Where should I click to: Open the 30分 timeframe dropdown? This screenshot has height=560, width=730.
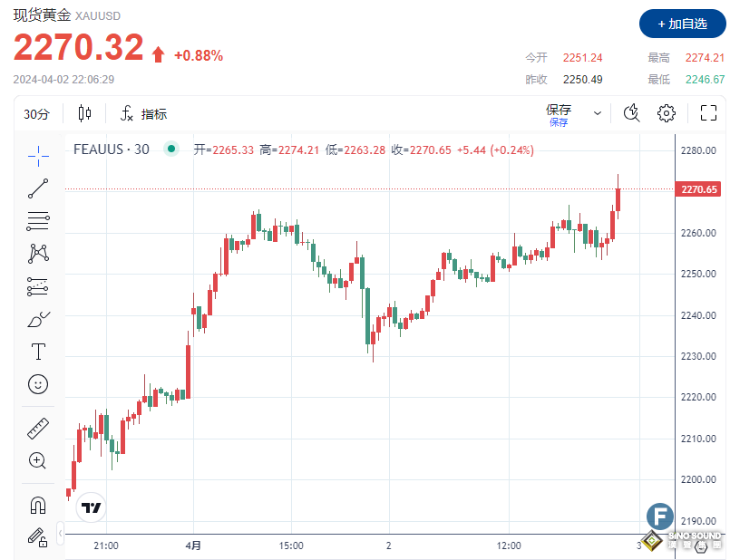[34, 113]
